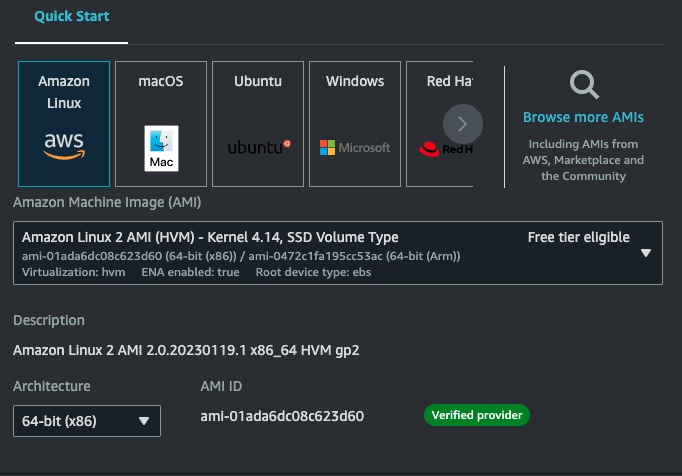Switch to the Quick Start tab
Viewport: 682px width, 476px height.
[72, 17]
